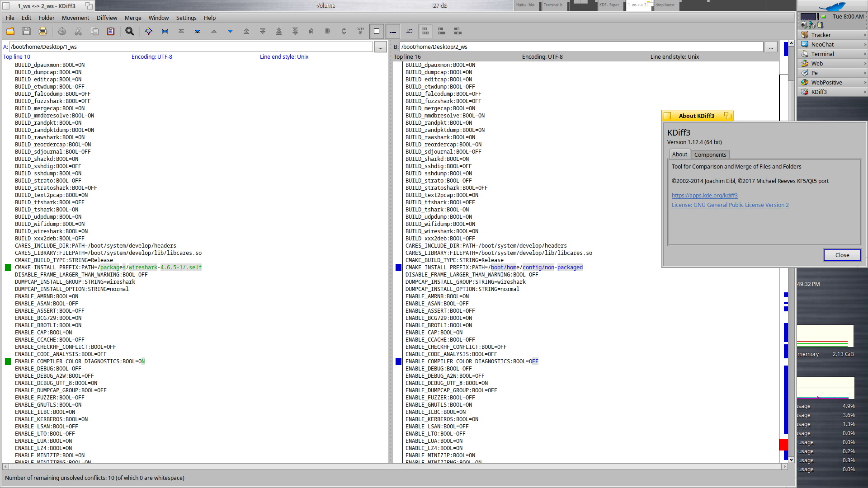Click the red marker in overview column

point(783,445)
